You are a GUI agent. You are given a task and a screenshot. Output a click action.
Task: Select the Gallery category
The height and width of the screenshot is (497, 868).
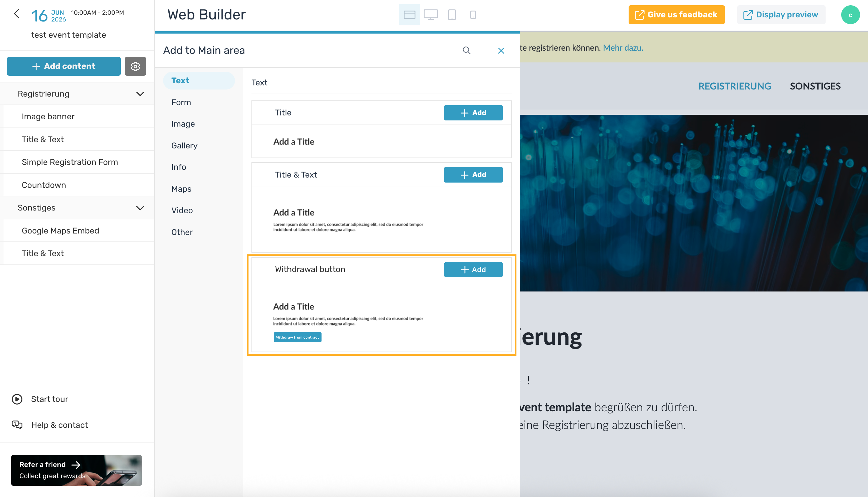[184, 146]
